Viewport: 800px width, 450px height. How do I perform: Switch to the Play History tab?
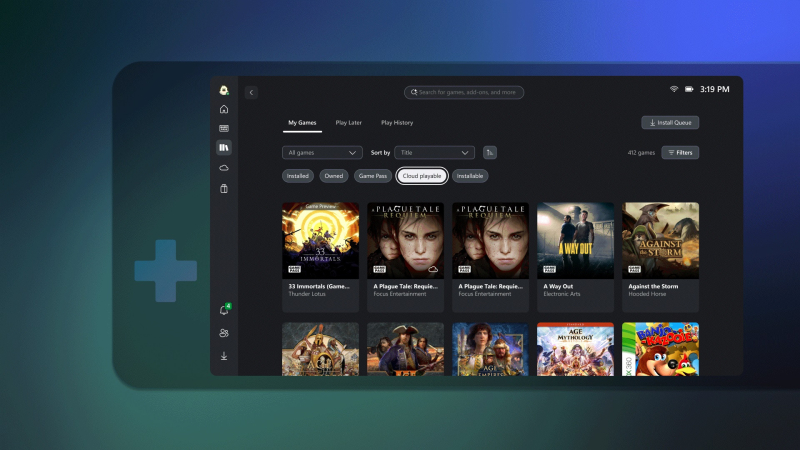(397, 123)
